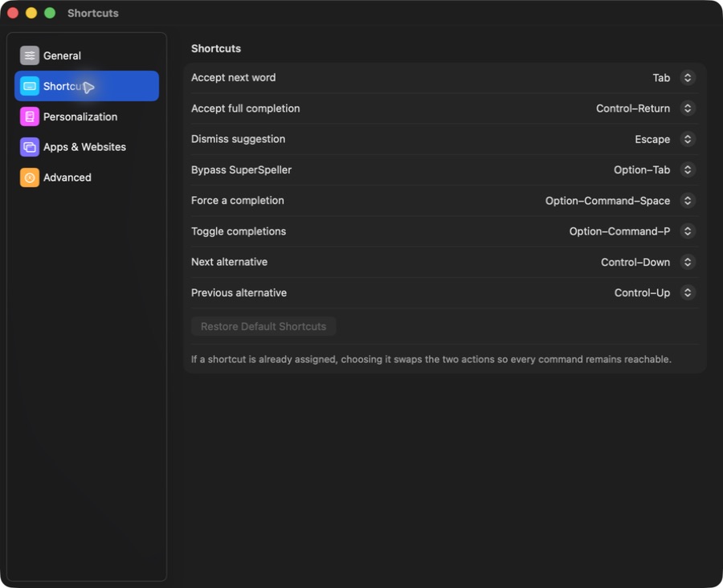Open Toggle completions shortcut dropdown
Screen dimensions: 723x588
(x=688, y=231)
